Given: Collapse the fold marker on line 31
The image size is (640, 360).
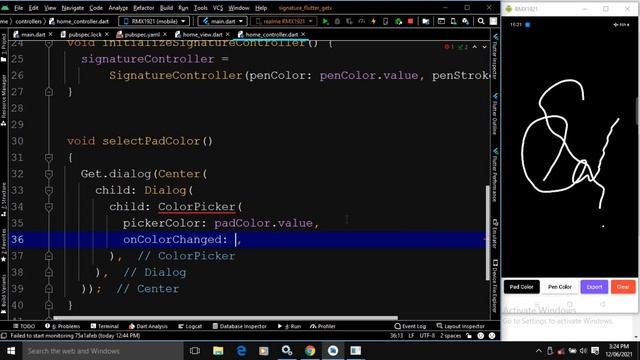Looking at the screenshot, I should point(49,158).
